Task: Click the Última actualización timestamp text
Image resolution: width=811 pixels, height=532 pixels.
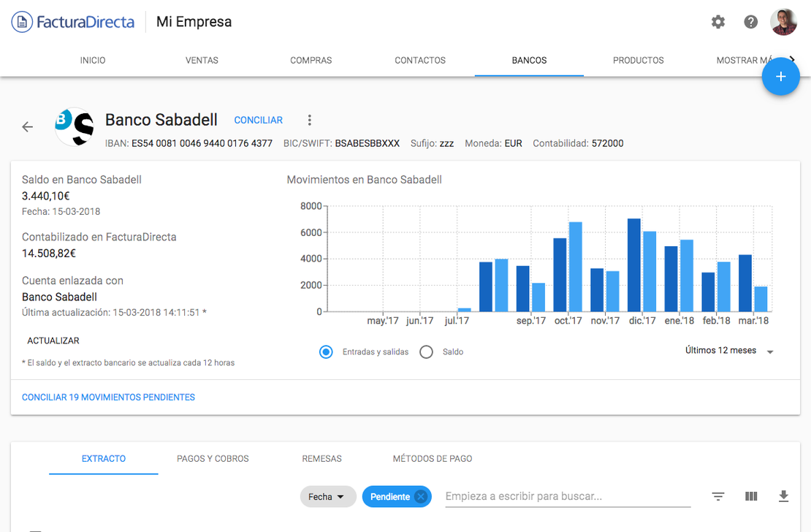Action: (x=114, y=313)
